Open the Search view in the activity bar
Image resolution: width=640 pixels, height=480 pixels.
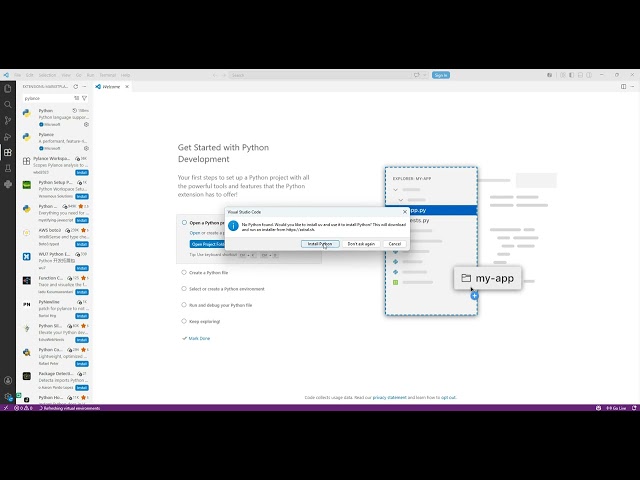tap(8, 104)
